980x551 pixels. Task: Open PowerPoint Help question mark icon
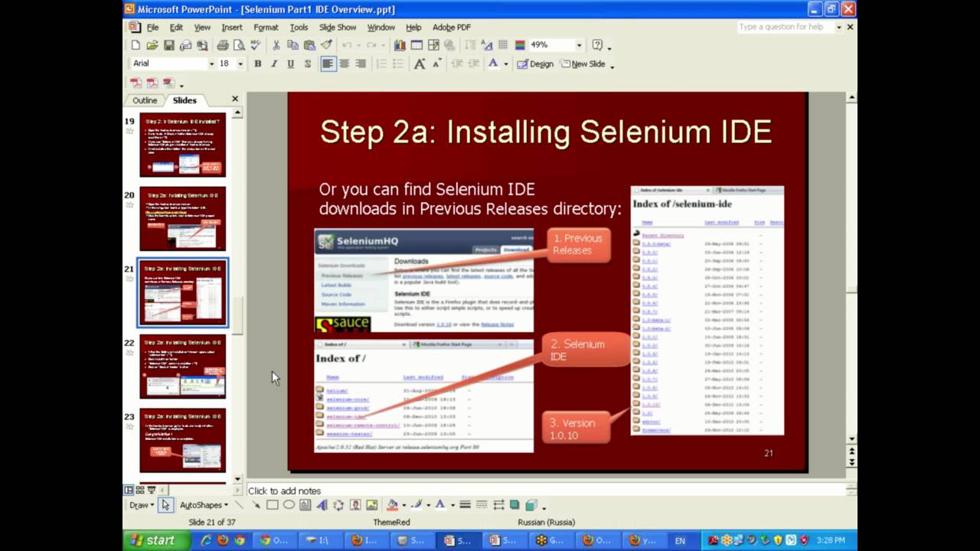pyautogui.click(x=597, y=45)
